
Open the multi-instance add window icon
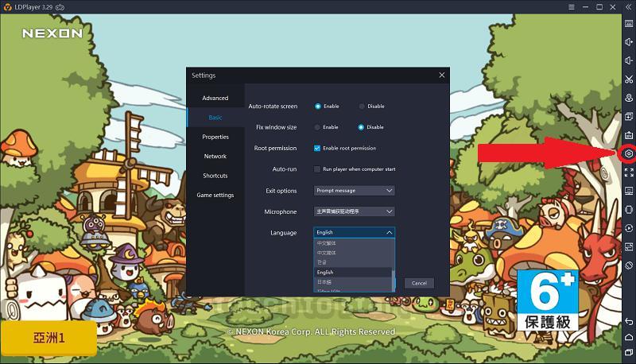[x=629, y=116]
